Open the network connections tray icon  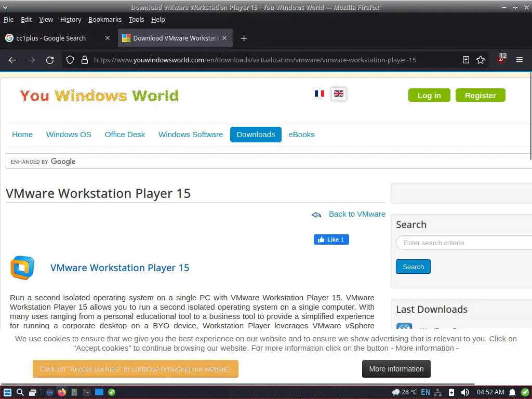437,392
